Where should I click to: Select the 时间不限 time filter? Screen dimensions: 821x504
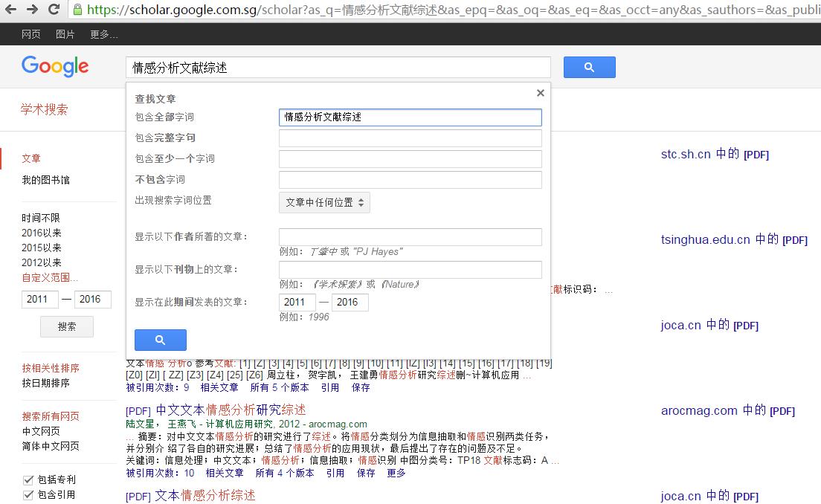tap(41, 218)
